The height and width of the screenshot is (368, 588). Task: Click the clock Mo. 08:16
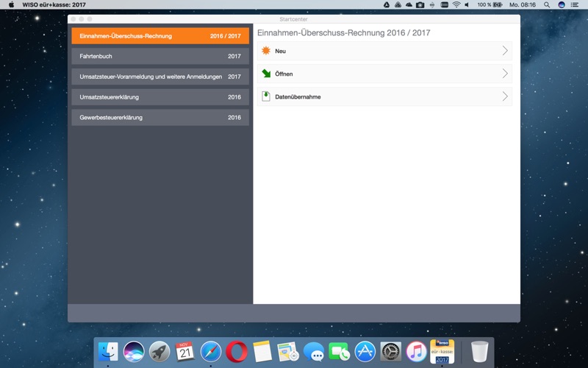pyautogui.click(x=523, y=5)
